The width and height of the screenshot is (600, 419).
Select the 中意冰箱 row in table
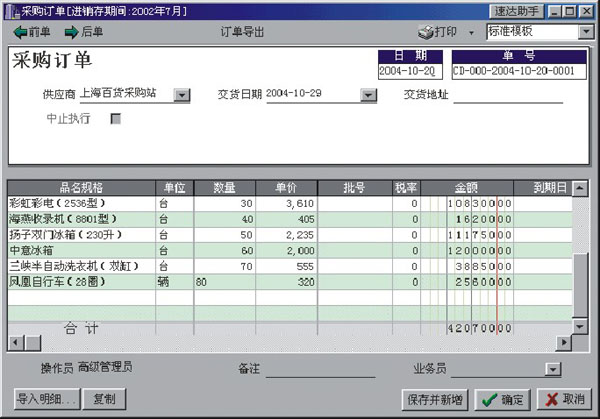point(80,250)
